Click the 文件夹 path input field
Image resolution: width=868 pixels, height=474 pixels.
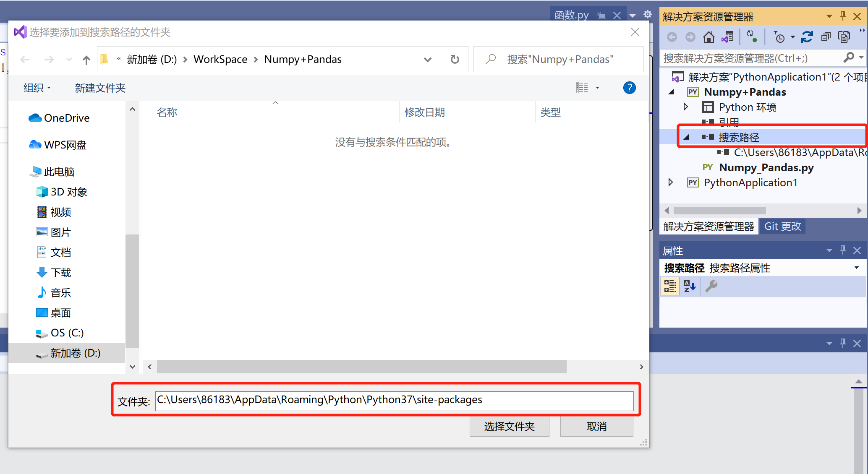pyautogui.click(x=395, y=400)
